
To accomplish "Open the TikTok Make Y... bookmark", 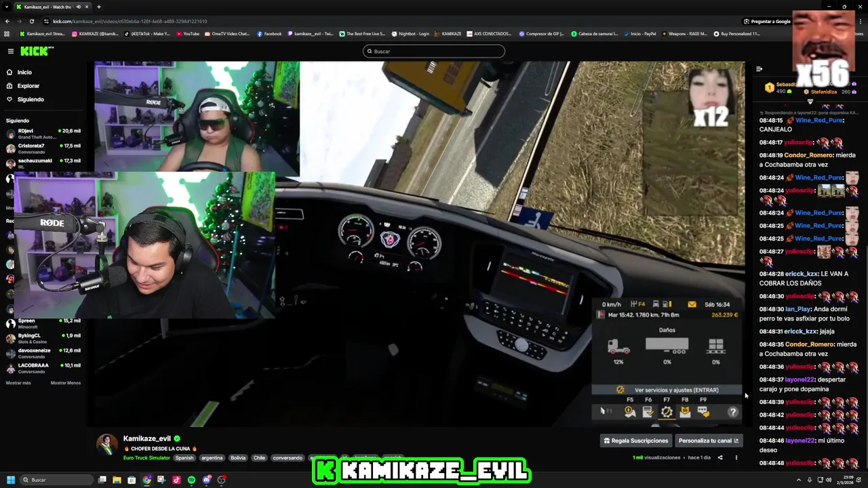I will (146, 33).
